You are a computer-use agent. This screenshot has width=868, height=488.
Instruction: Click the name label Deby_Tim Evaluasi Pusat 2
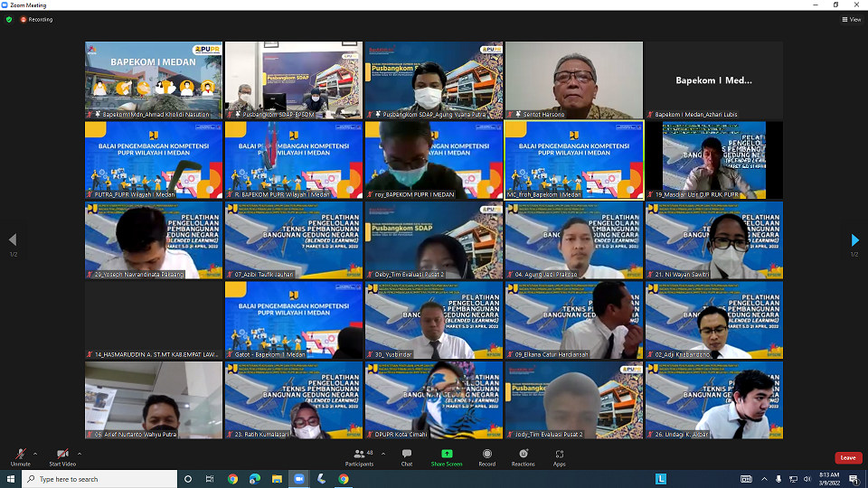409,275
